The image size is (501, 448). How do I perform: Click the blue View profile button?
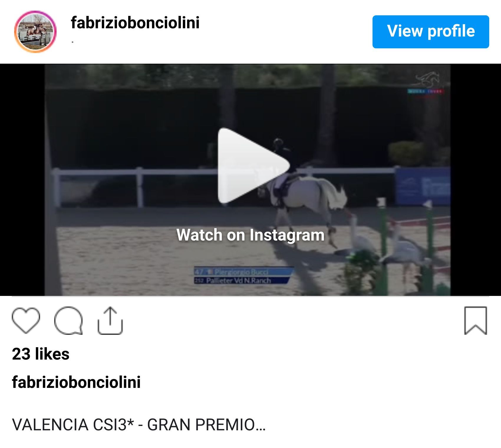click(x=431, y=32)
